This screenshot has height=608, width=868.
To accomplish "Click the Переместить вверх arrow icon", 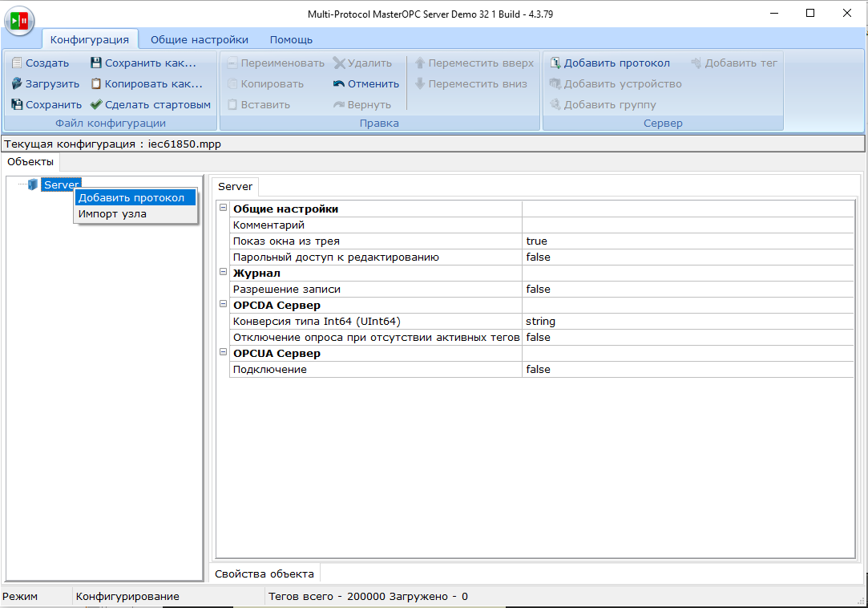I will click(420, 63).
